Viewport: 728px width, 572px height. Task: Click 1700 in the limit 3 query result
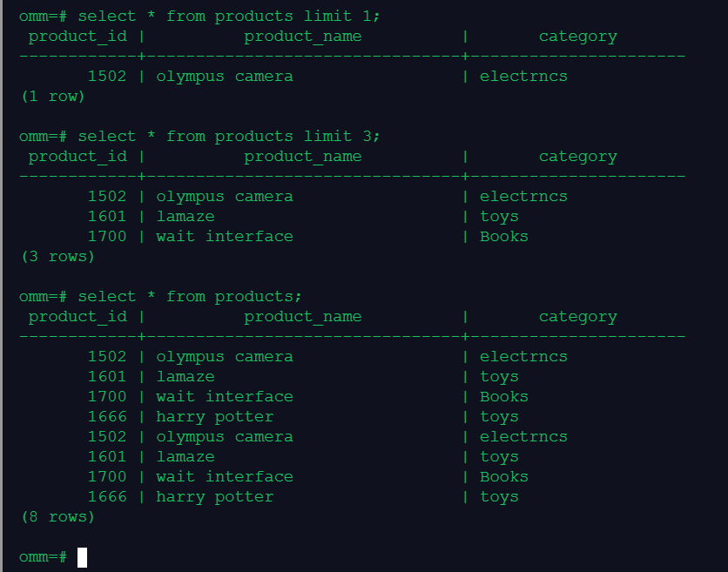click(106, 237)
